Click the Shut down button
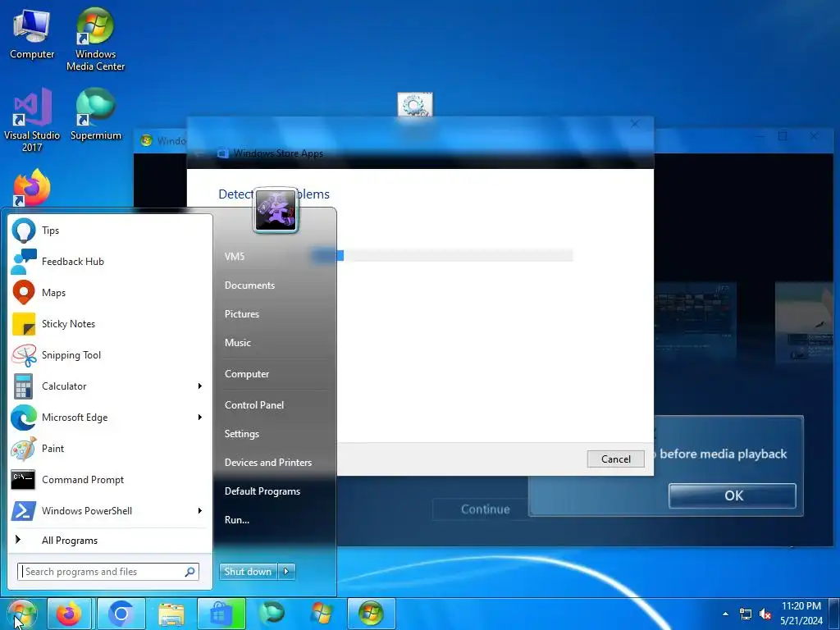840x630 pixels. [248, 572]
